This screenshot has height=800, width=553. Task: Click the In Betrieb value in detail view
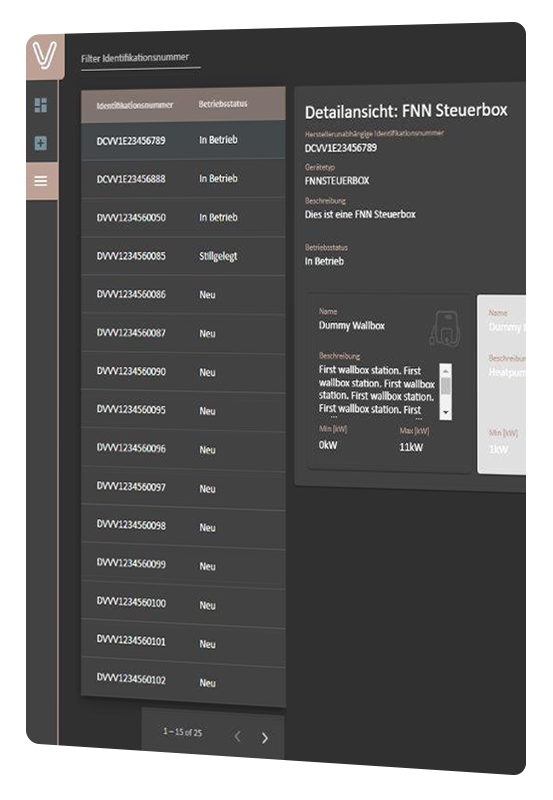(324, 261)
